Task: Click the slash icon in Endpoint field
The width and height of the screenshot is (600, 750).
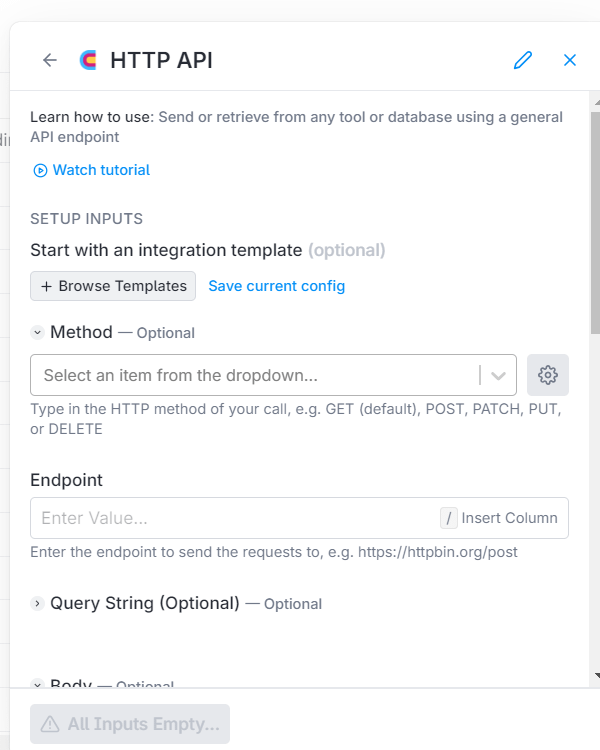Action: (449, 518)
